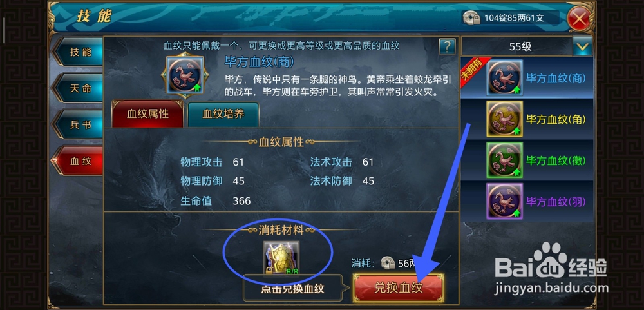Open the 天命 side tab

[79, 88]
